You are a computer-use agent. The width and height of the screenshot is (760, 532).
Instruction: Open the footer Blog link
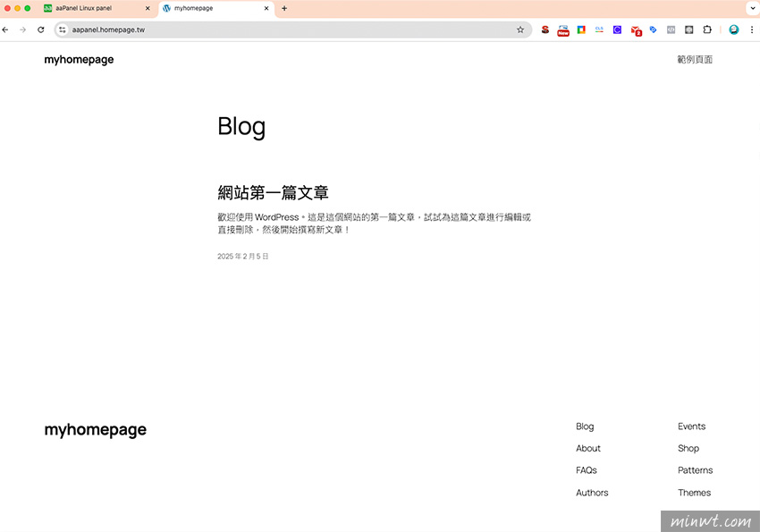(x=585, y=426)
